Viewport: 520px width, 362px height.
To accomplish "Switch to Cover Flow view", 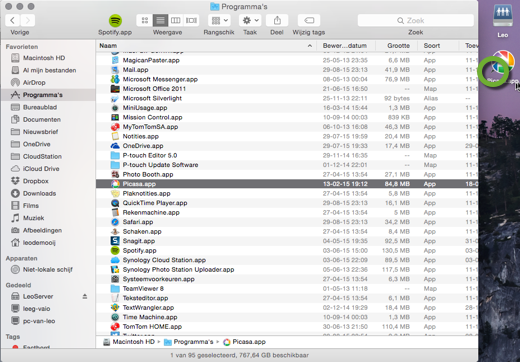I will click(x=191, y=20).
